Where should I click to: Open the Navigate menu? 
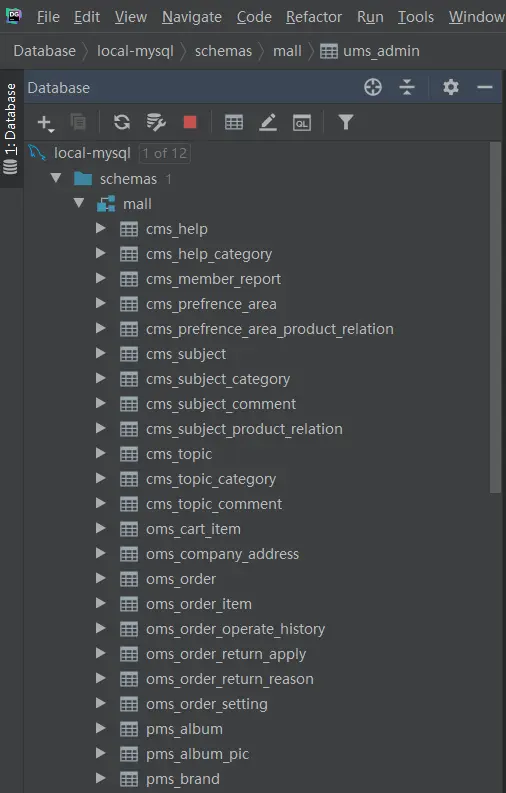pyautogui.click(x=192, y=17)
